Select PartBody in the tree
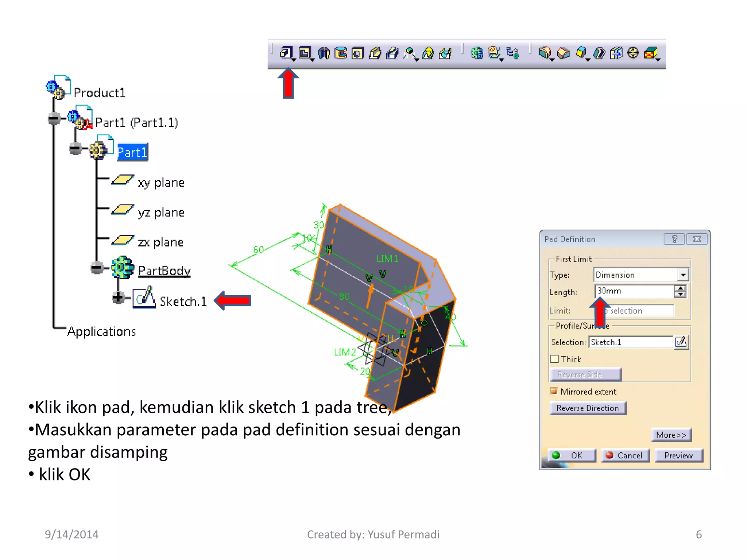This screenshot has height=560, width=747. [164, 271]
